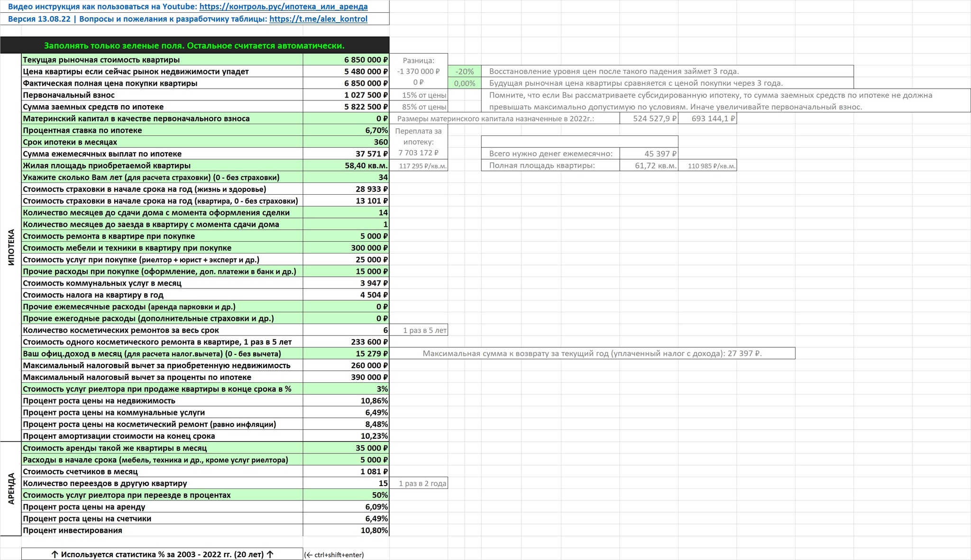The height and width of the screenshot is (560, 971).
Task: Open the Youtube instruction link контроль.рус/ипотека_или_аренда
Action: pos(284,7)
